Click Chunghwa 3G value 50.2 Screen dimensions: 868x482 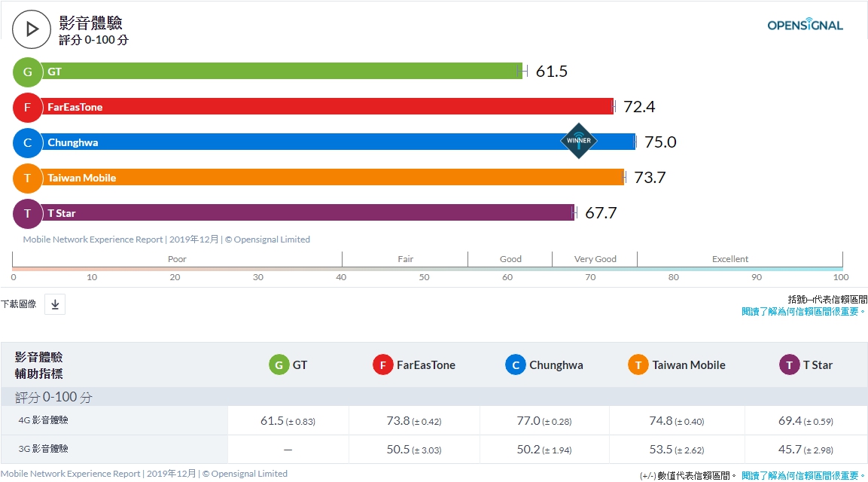tap(544, 450)
